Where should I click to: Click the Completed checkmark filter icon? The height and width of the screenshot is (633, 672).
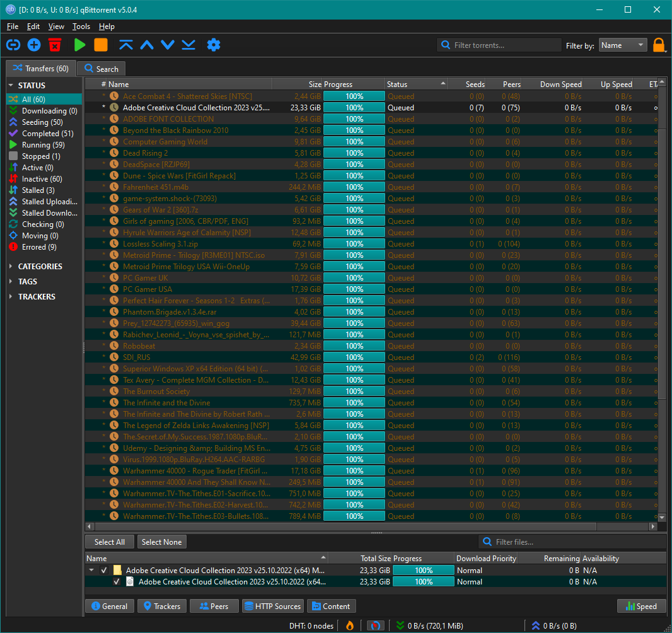click(x=13, y=134)
